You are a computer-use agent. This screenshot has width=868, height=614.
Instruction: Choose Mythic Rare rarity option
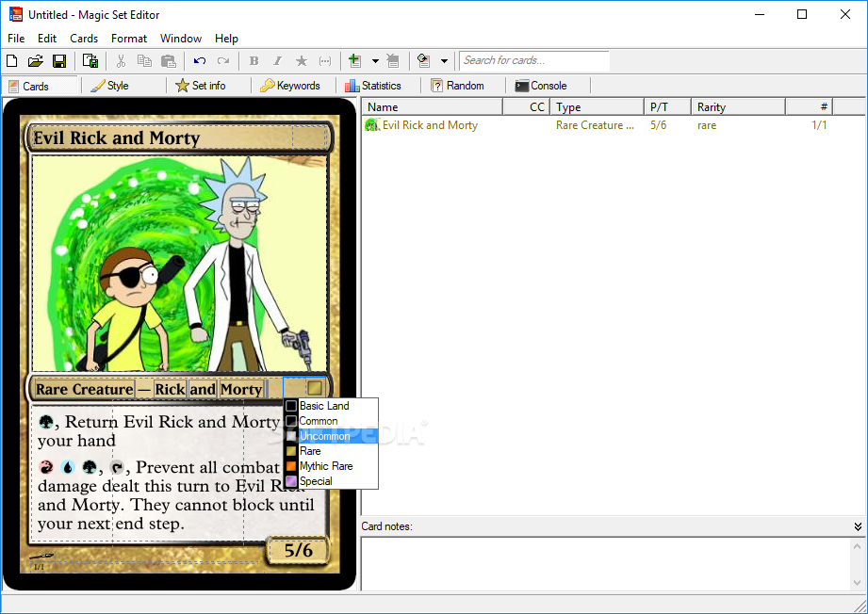point(331,466)
